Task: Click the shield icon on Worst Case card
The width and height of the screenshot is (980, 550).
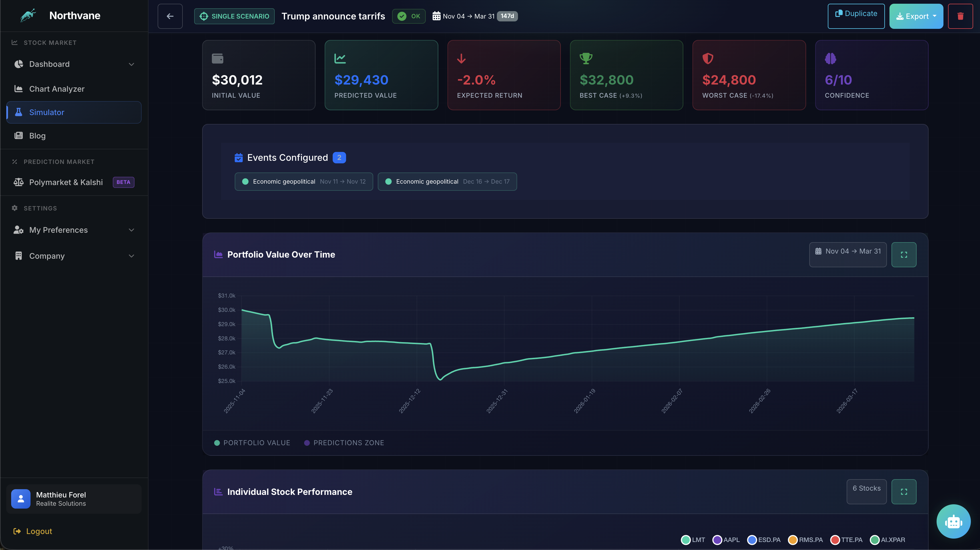Action: pyautogui.click(x=708, y=59)
